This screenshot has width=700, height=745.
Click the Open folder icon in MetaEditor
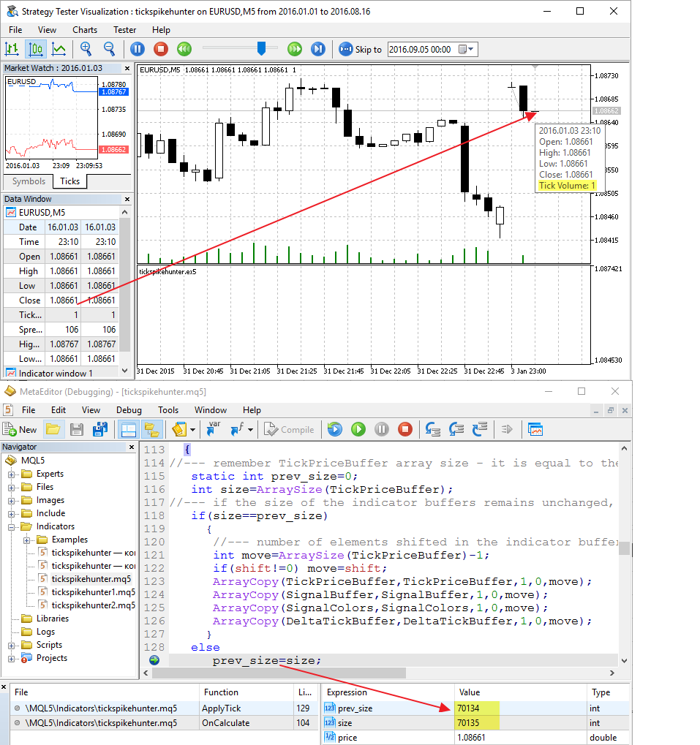tap(53, 429)
